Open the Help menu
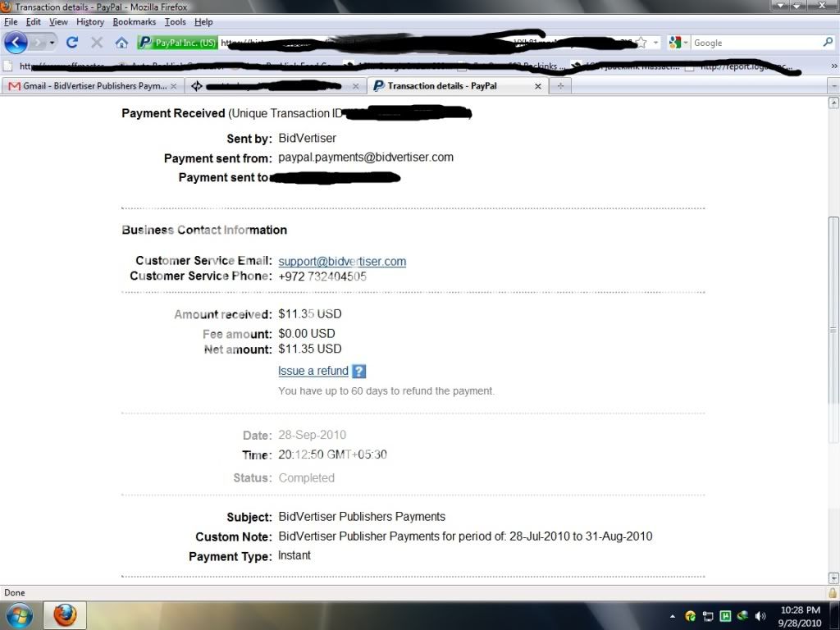Viewport: 840px width, 630px height. click(x=203, y=22)
